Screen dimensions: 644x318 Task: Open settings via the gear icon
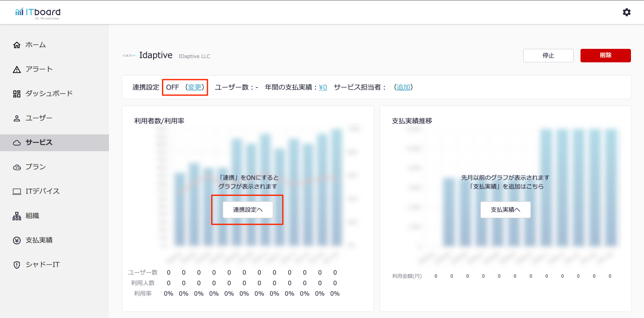626,12
